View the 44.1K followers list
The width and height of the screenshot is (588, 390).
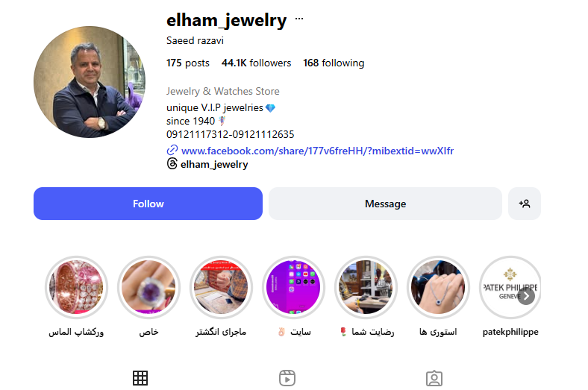coord(256,63)
